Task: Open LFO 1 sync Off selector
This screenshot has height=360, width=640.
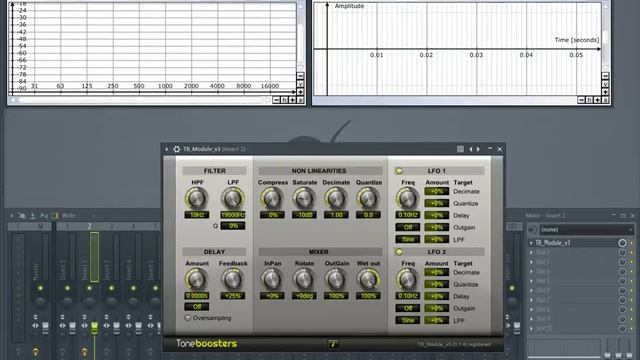Action: click(407, 227)
